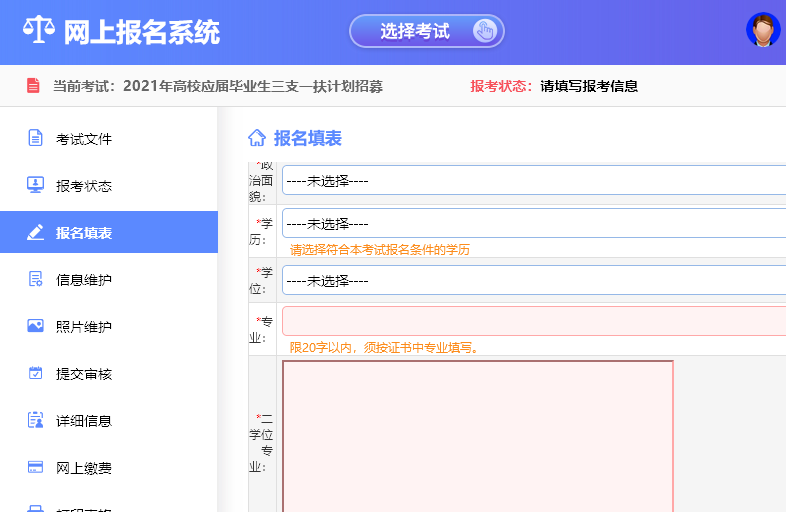The image size is (786, 512).
Task: Click the home icon beside 报名填表 heading
Action: pyautogui.click(x=257, y=138)
